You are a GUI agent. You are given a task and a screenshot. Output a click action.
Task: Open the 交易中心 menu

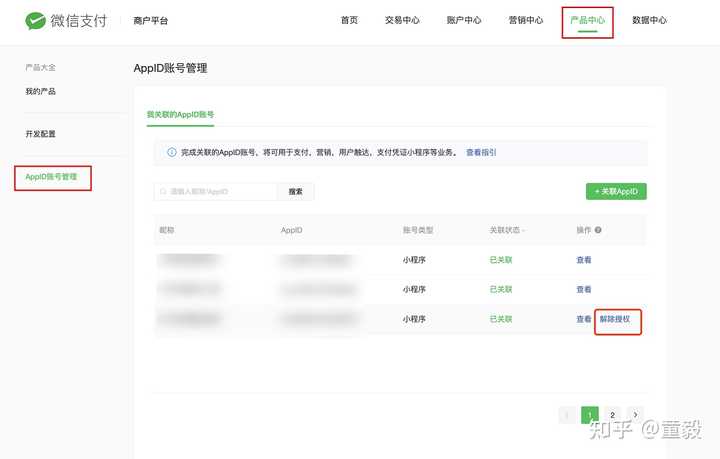coord(402,20)
